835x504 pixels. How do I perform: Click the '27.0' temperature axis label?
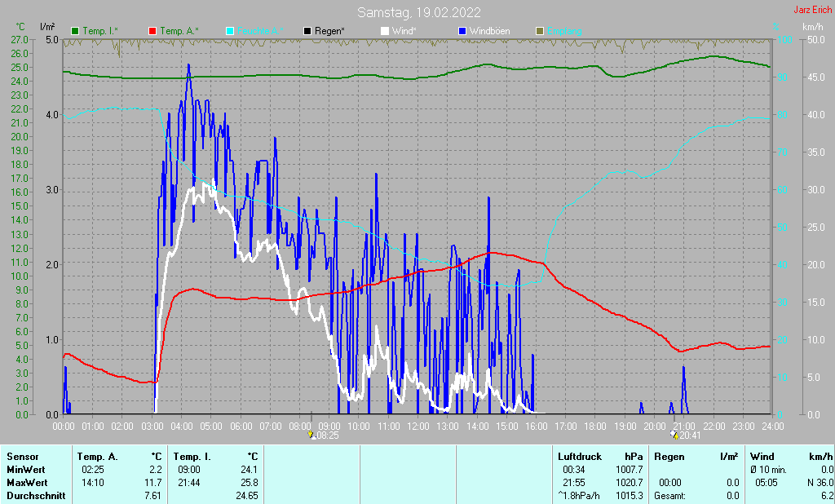[x=20, y=39]
